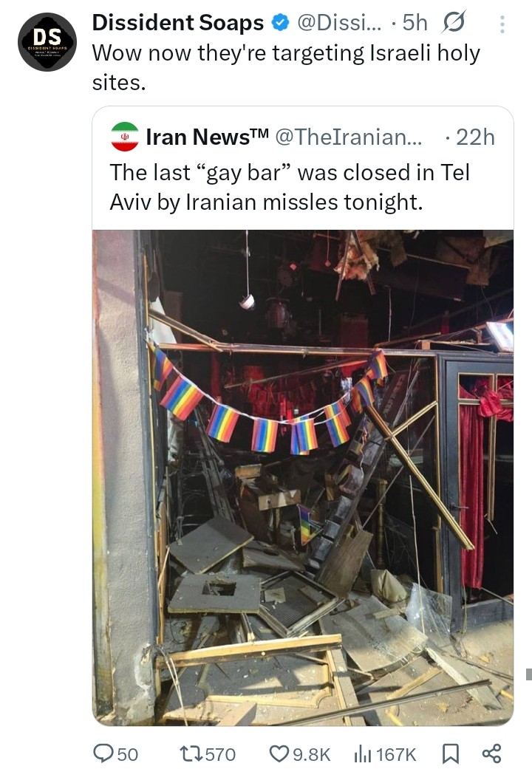The image size is (532, 769).
Task: Open the Dissident Soaps display name link
Action: point(178,23)
